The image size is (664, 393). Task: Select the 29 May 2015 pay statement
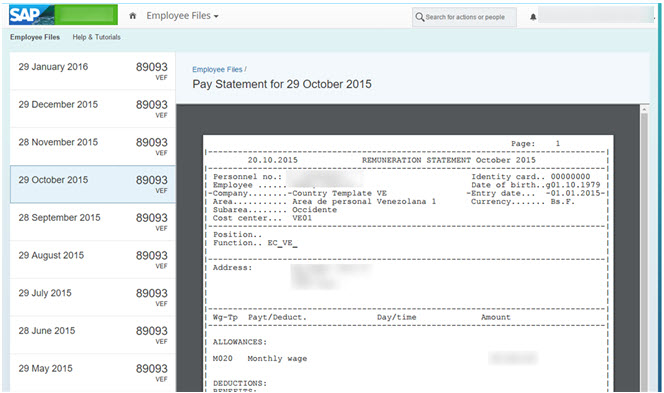tap(92, 373)
